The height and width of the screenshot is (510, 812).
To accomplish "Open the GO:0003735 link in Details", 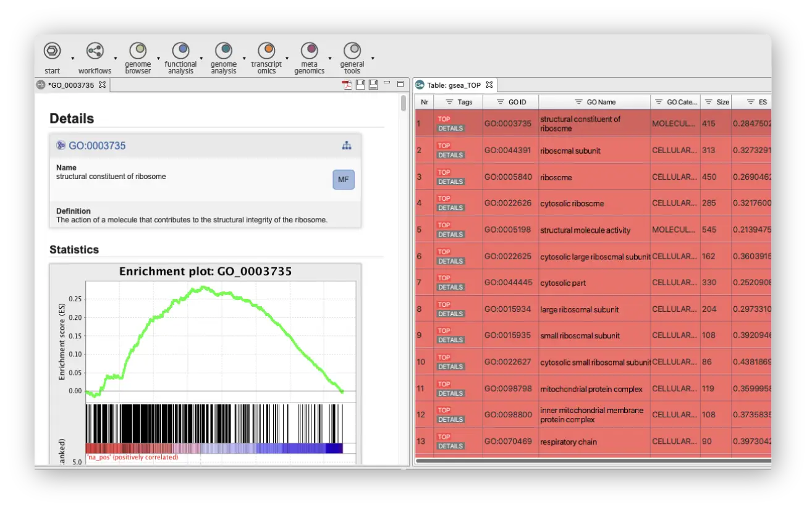I will tap(97, 146).
